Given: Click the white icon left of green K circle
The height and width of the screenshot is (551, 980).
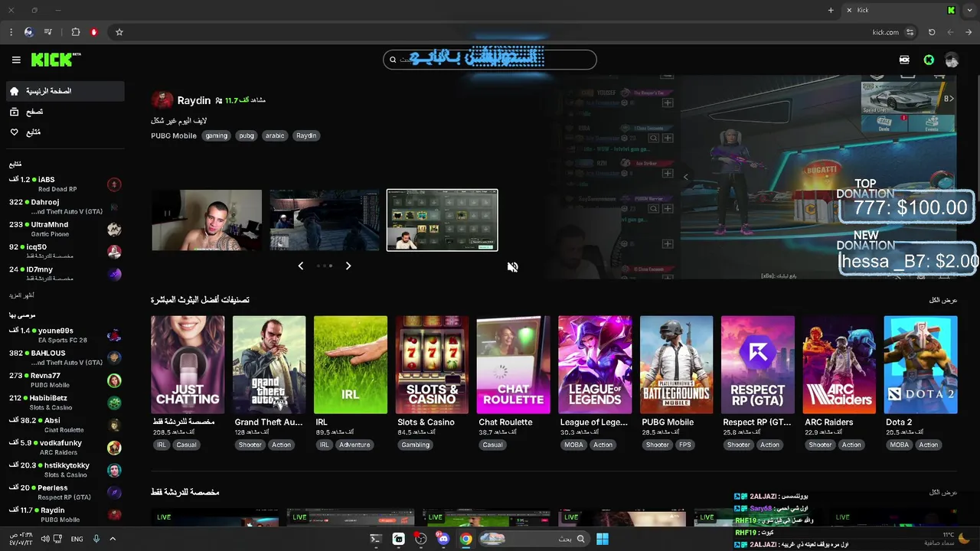Looking at the screenshot, I should tap(904, 60).
